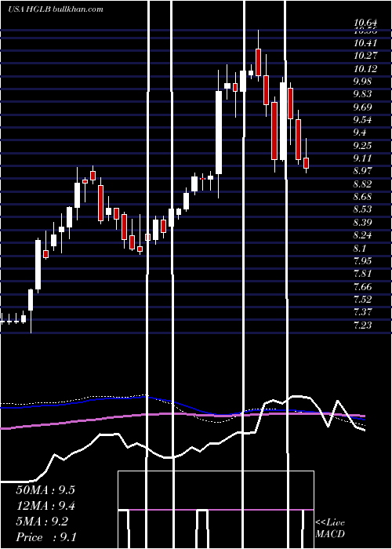The height and width of the screenshot is (549, 392).
Task: Select the Price : 9.1 readout
Action: pyautogui.click(x=45, y=537)
